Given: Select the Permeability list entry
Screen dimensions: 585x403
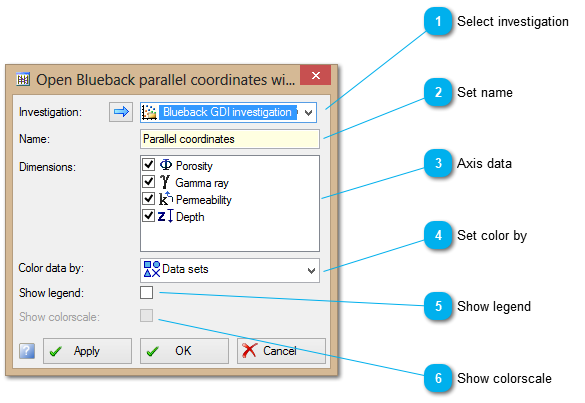Looking at the screenshot, I should point(204,200).
